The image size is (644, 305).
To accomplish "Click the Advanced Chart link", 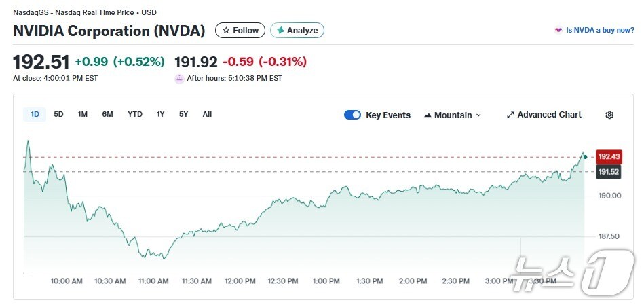I will (549, 115).
